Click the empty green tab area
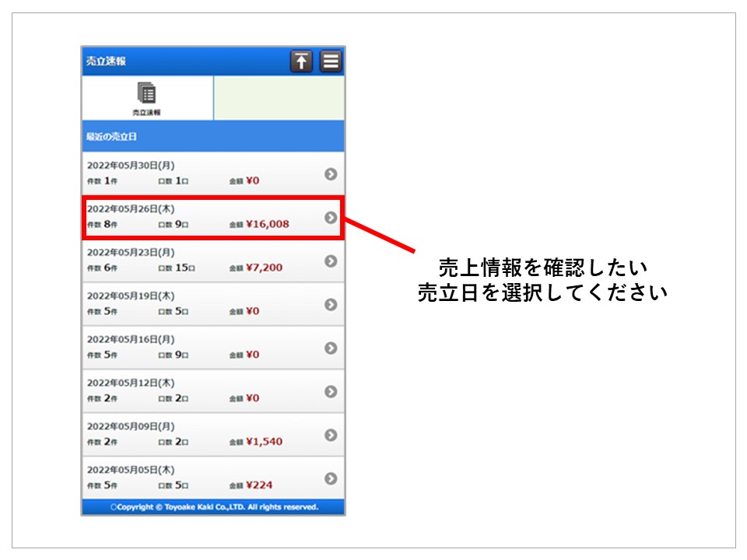This screenshot has height=560, width=747. [279, 98]
